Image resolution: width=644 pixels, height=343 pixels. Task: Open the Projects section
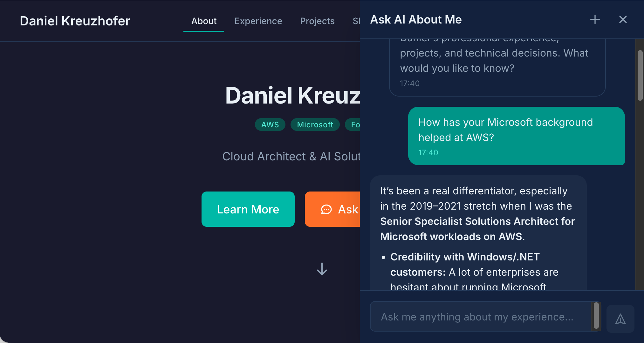pos(317,21)
